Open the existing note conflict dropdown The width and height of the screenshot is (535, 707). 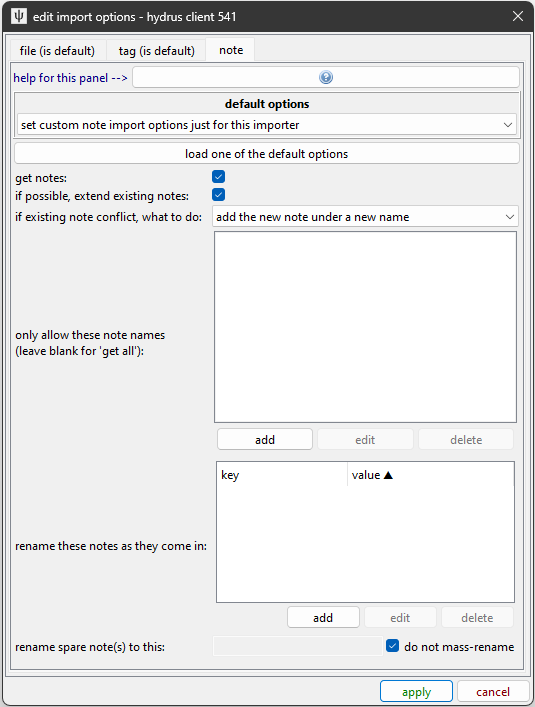366,217
